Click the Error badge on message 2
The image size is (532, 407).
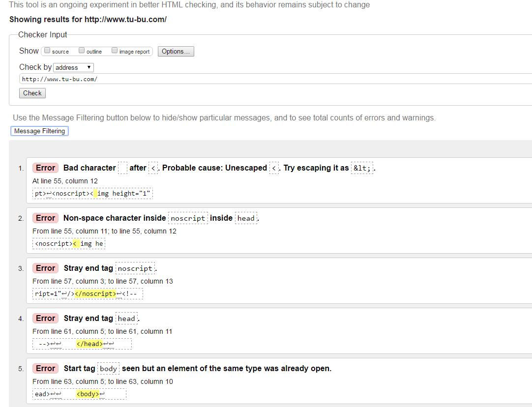click(x=45, y=218)
